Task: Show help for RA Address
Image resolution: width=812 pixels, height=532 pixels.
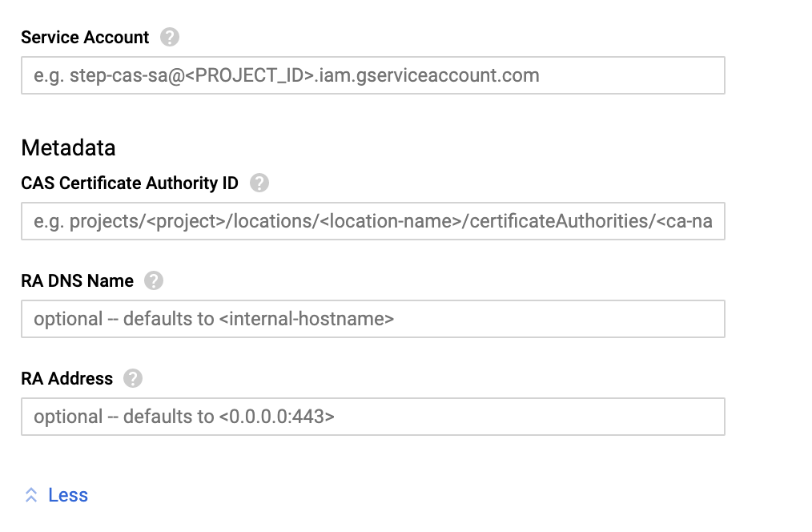Action: click(x=133, y=378)
